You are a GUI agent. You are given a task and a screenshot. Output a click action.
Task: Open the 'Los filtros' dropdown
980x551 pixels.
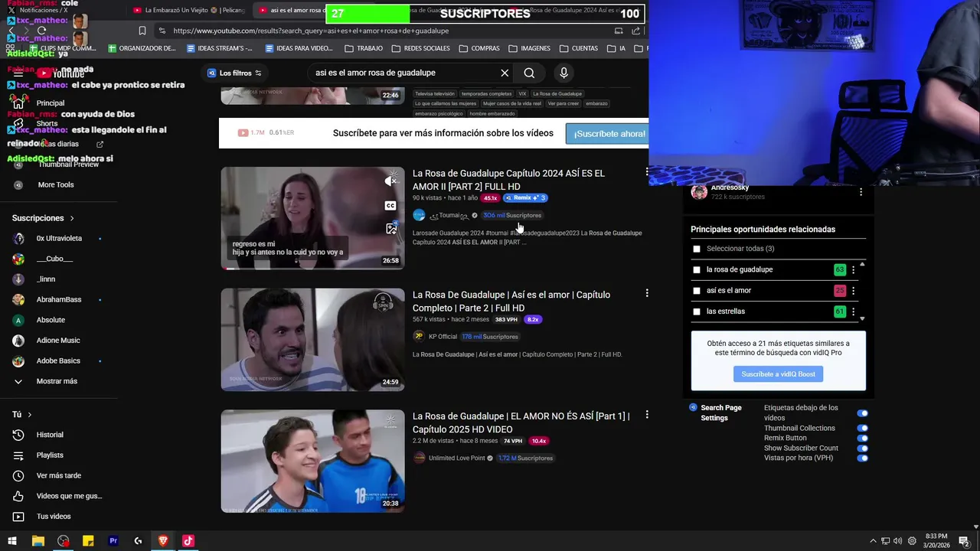click(235, 73)
